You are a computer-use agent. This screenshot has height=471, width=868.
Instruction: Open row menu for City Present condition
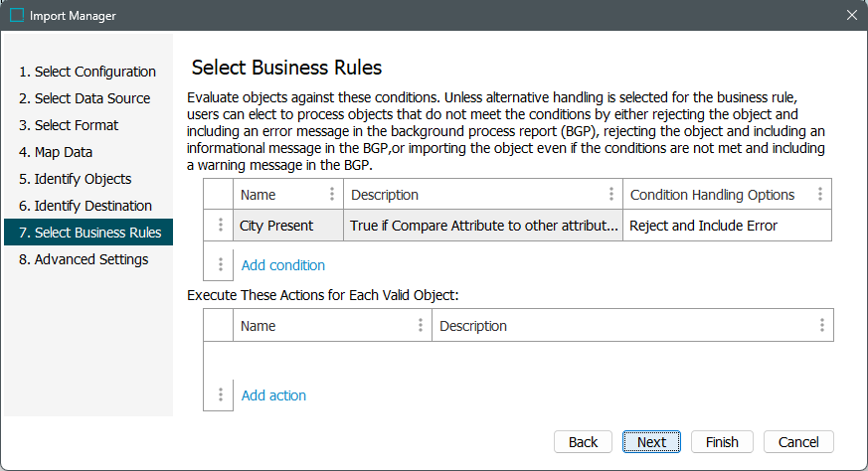(221, 225)
